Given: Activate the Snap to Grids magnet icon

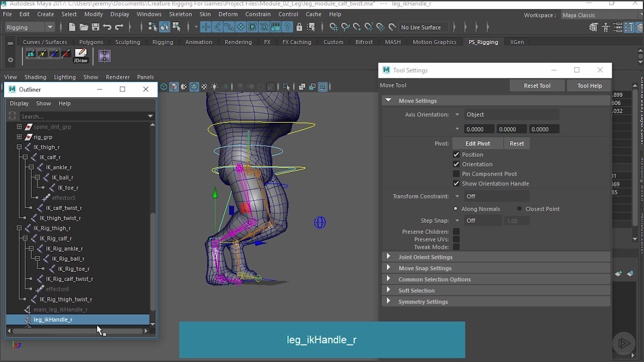Looking at the screenshot, I should 333,27.
